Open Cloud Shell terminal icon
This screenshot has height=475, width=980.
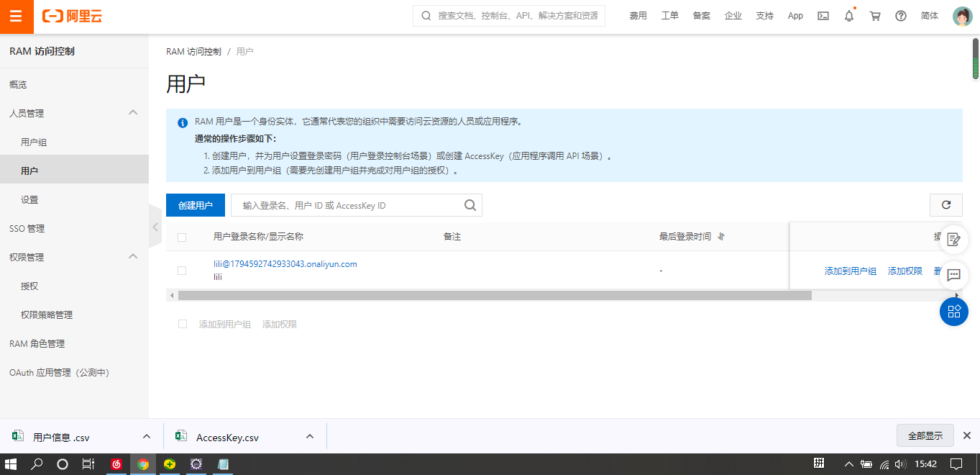(x=823, y=16)
